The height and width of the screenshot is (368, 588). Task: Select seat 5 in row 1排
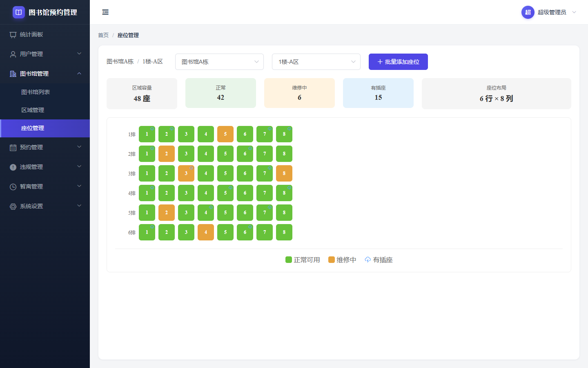[x=225, y=134]
